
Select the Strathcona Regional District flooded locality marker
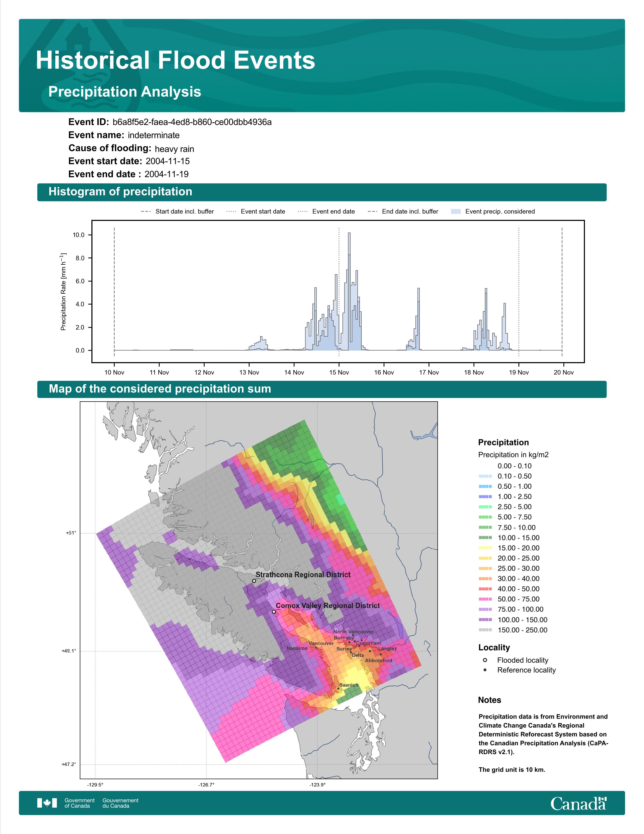(x=254, y=581)
